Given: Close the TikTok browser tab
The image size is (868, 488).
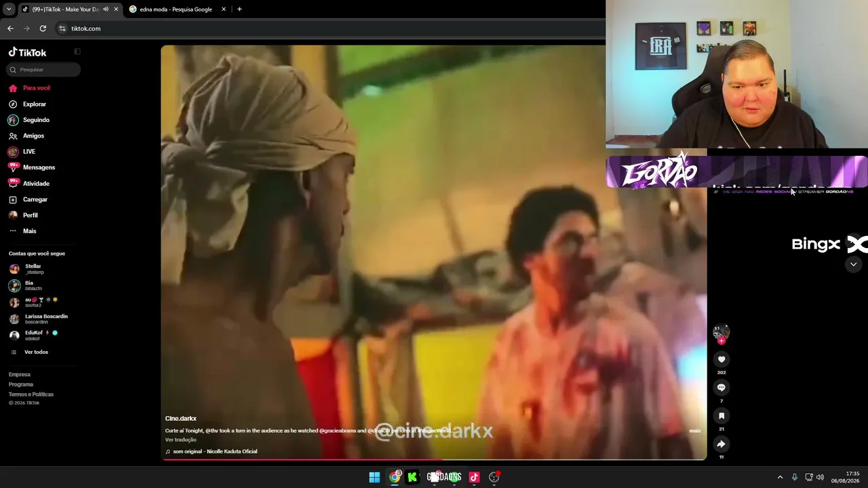Looking at the screenshot, I should (116, 9).
